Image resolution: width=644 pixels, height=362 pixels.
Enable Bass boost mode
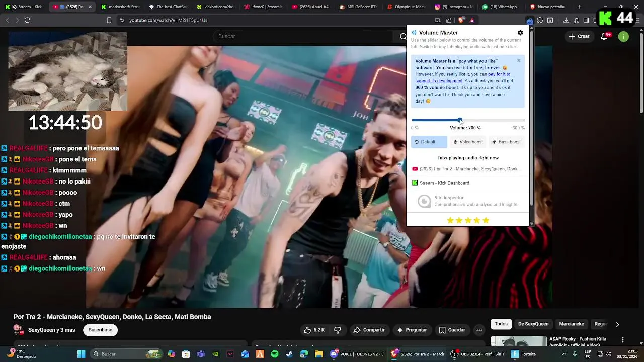click(506, 142)
